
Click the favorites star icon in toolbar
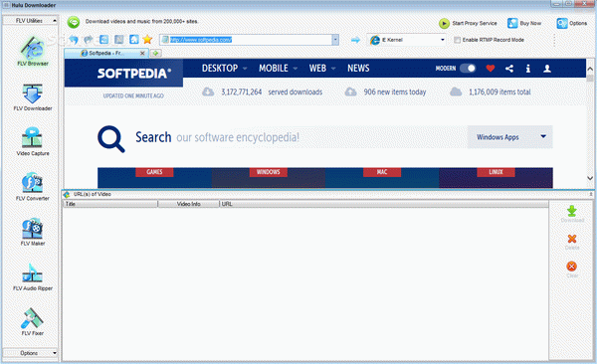147,39
